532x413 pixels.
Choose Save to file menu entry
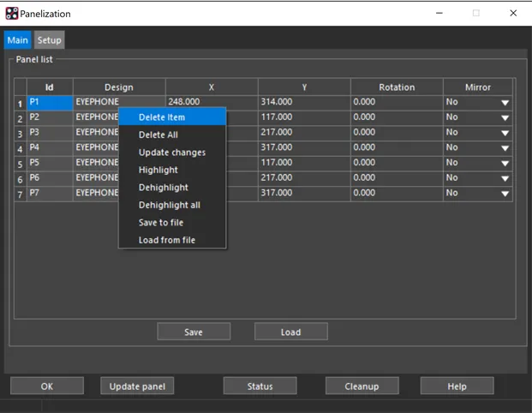tap(172, 223)
